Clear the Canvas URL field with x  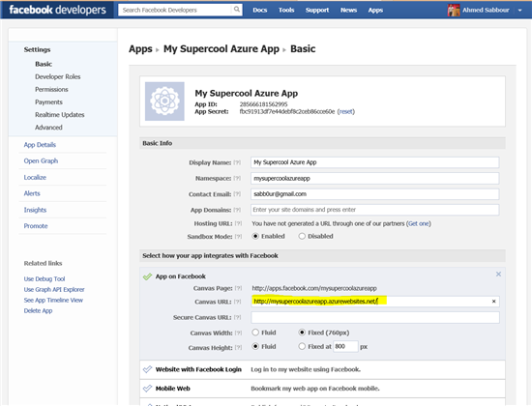(x=494, y=302)
